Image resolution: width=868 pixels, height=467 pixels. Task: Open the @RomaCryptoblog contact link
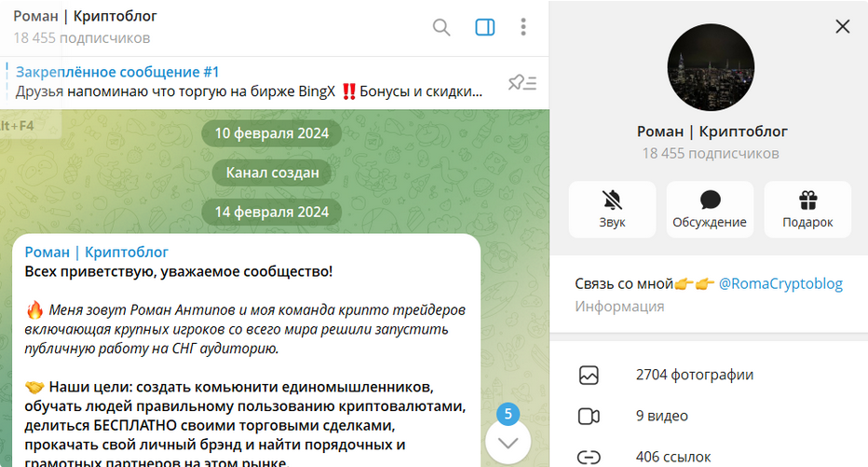[780, 283]
